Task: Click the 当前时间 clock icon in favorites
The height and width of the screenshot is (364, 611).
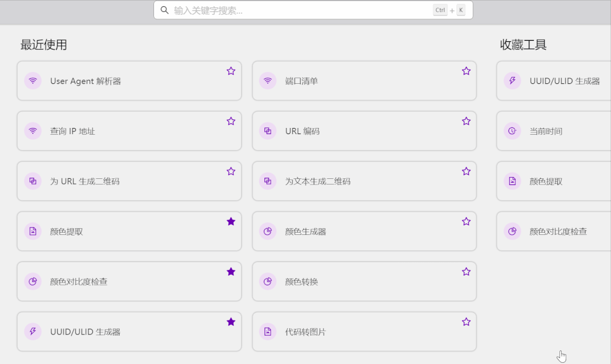Action: (512, 131)
